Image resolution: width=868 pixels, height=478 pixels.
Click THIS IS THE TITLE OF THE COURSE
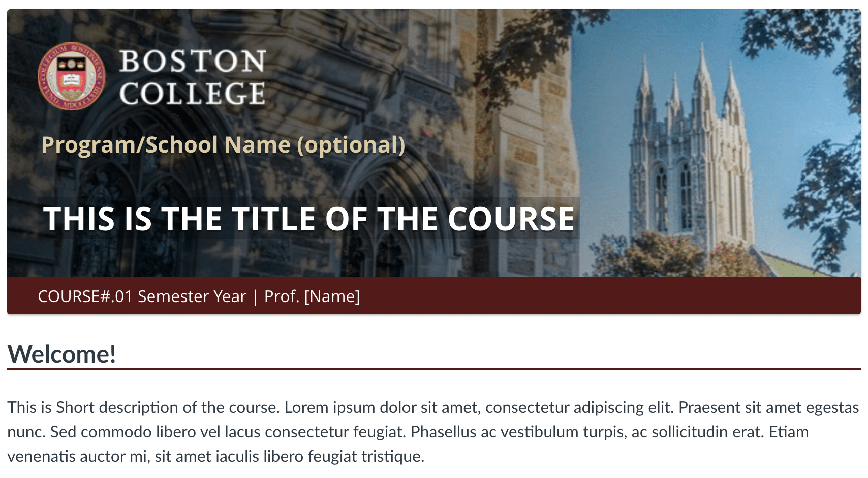pos(308,219)
